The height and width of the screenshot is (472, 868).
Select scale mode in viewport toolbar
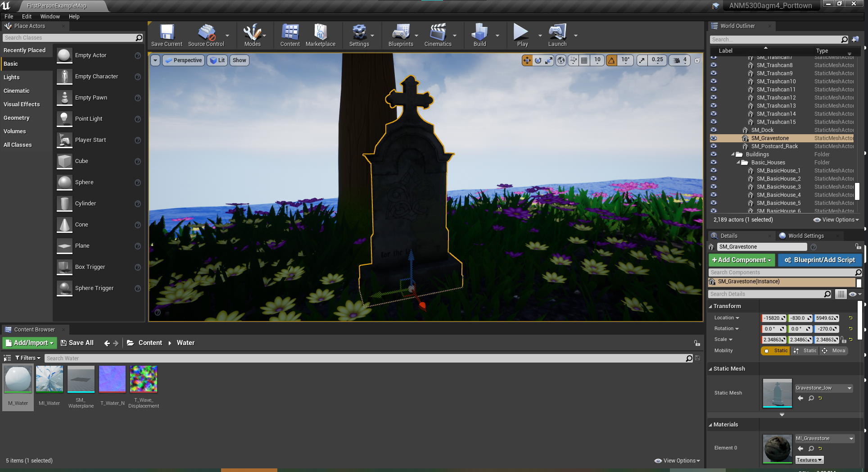click(x=549, y=60)
